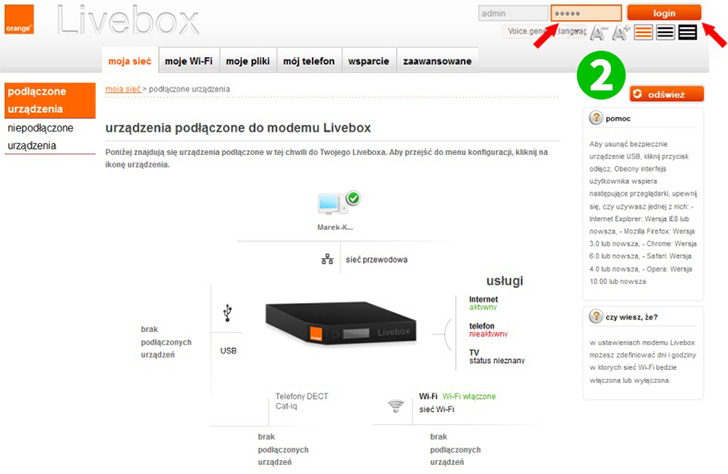Click the 'Wi-Fi włączone' status text
This screenshot has height=474, width=728.
469,396
